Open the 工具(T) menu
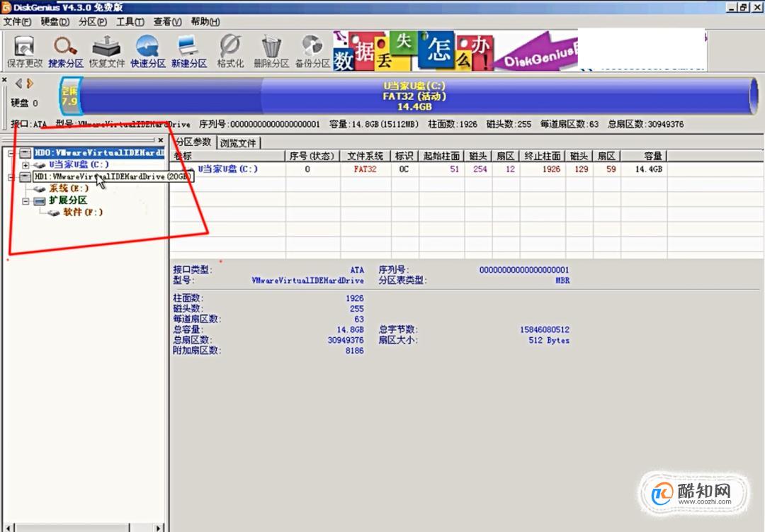Viewport: 765px width, 532px height. point(130,21)
